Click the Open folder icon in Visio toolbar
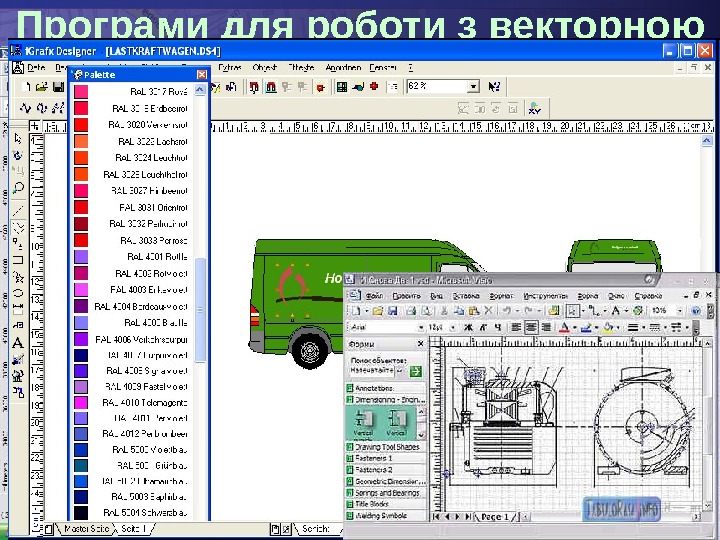 (x=377, y=311)
